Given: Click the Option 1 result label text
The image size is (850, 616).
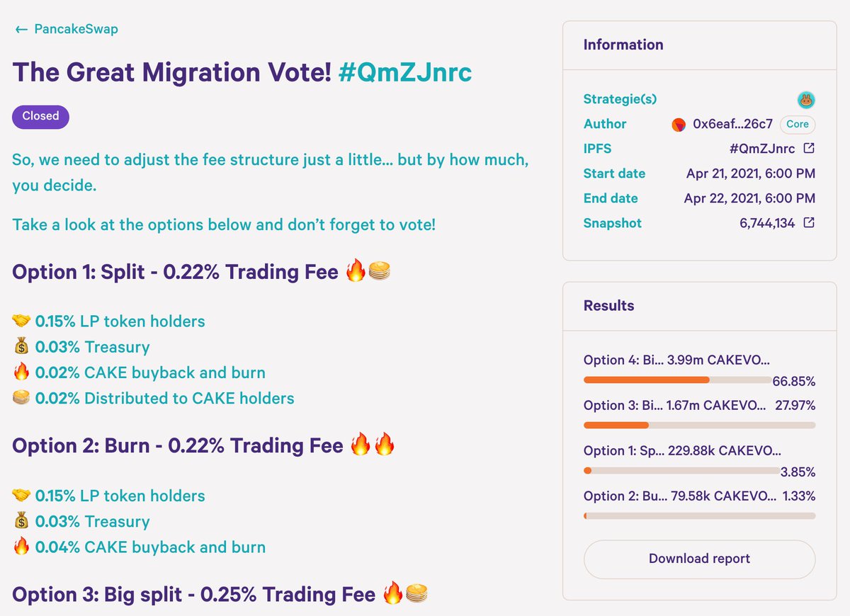Looking at the screenshot, I should tap(683, 450).
